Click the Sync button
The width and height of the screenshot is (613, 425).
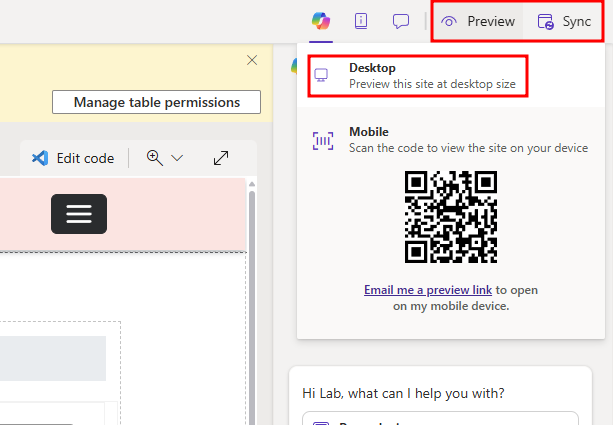pyautogui.click(x=564, y=21)
